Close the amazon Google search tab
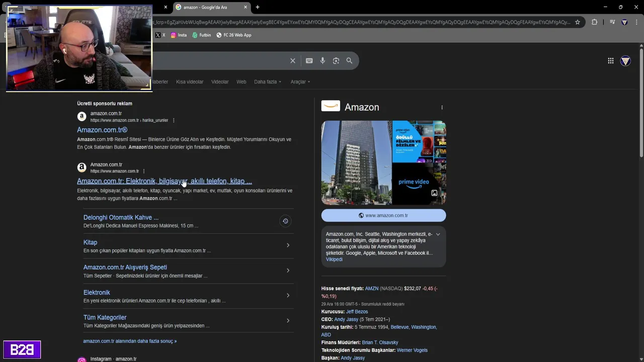The height and width of the screenshot is (362, 644). pos(246,7)
